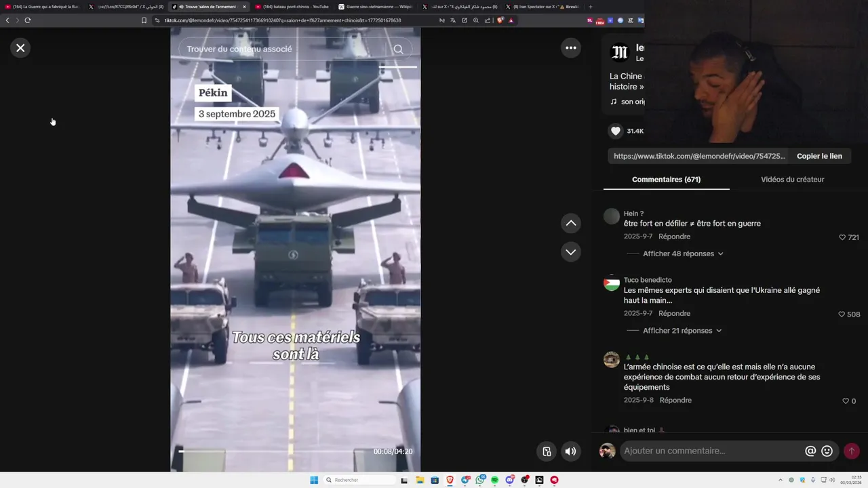Switch to Iran Spectator sur X tab

(542, 7)
